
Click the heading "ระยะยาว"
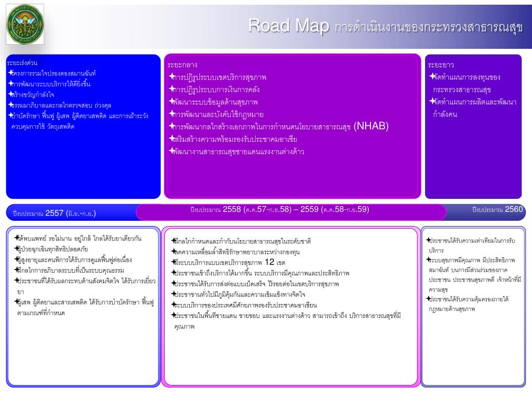coord(441,65)
